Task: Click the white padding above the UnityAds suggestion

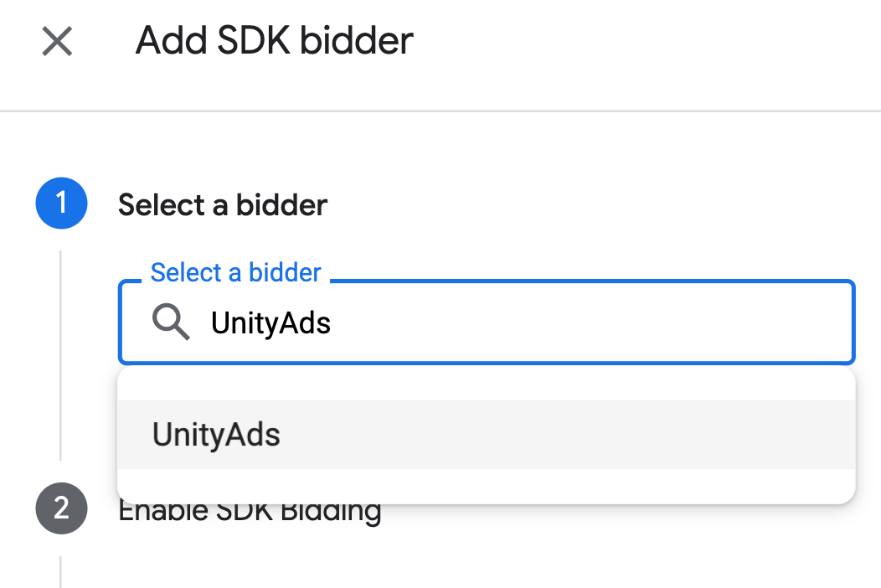Action: (486, 384)
